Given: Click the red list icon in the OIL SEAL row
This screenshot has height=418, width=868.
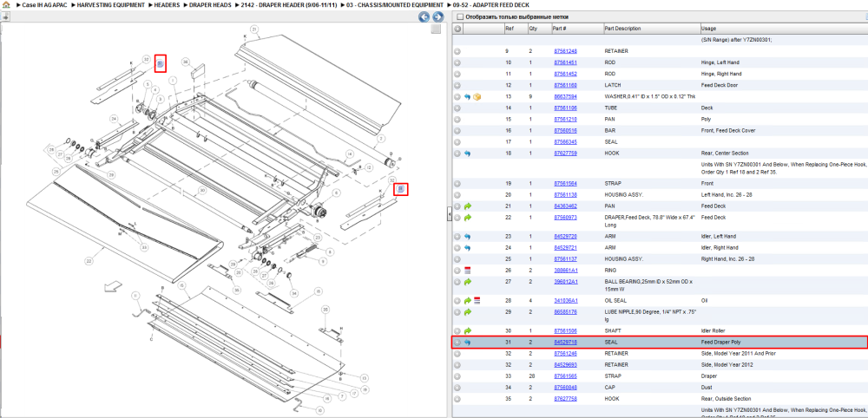Looking at the screenshot, I should [477, 301].
